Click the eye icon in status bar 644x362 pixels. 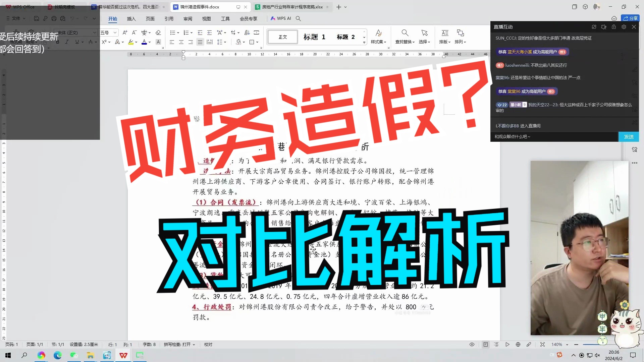(x=471, y=344)
